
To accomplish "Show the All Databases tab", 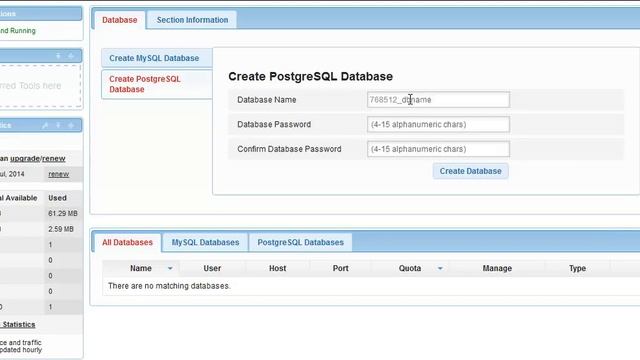I will 127,242.
